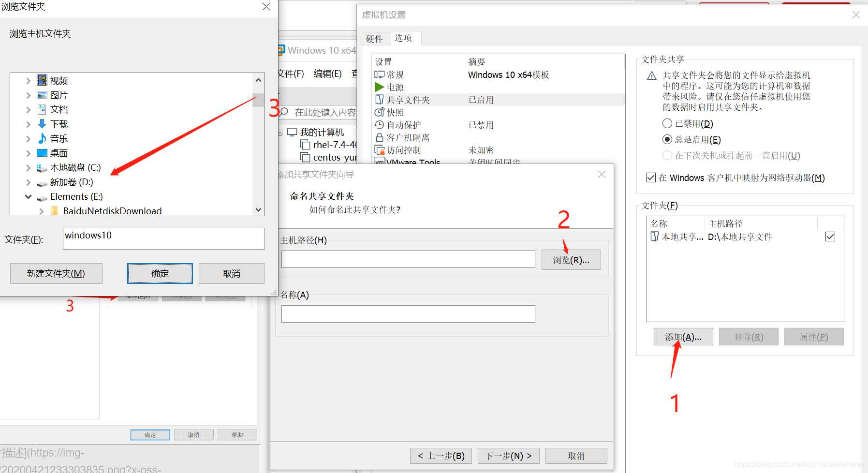Click the centos-yum virtual machine icon
The width and height of the screenshot is (868, 473).
(x=305, y=157)
